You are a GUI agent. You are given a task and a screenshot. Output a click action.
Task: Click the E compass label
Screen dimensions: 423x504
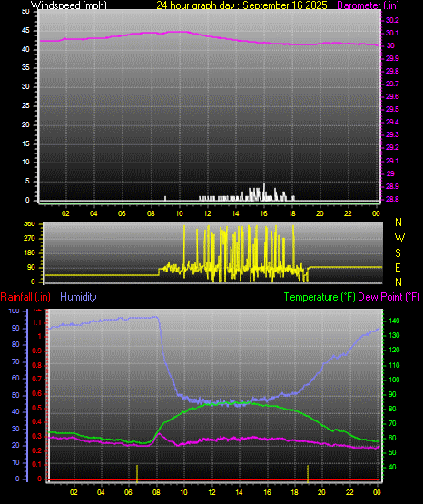[x=398, y=267]
